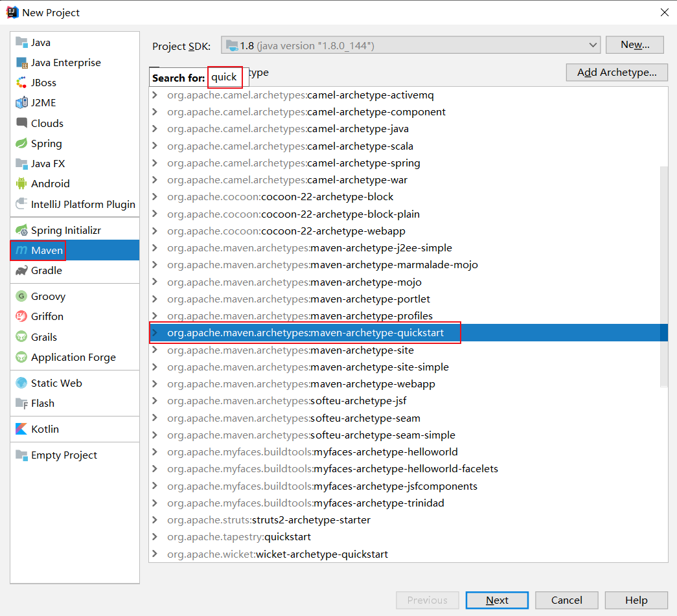The image size is (677, 616).
Task: Expand maven-archetype-j2ee-simple node
Action: coord(155,248)
